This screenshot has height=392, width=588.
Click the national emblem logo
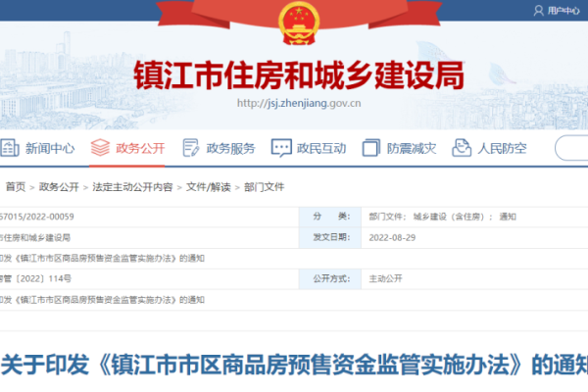pyautogui.click(x=299, y=23)
